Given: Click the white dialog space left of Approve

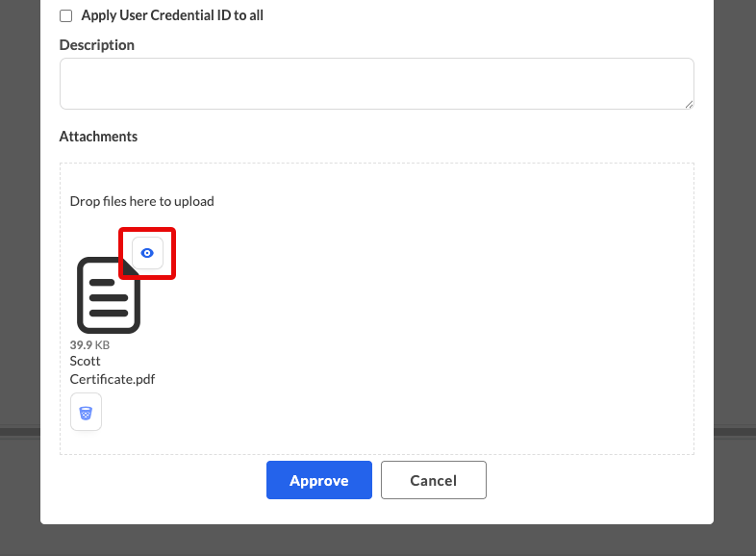Looking at the screenshot, I should tap(153, 480).
